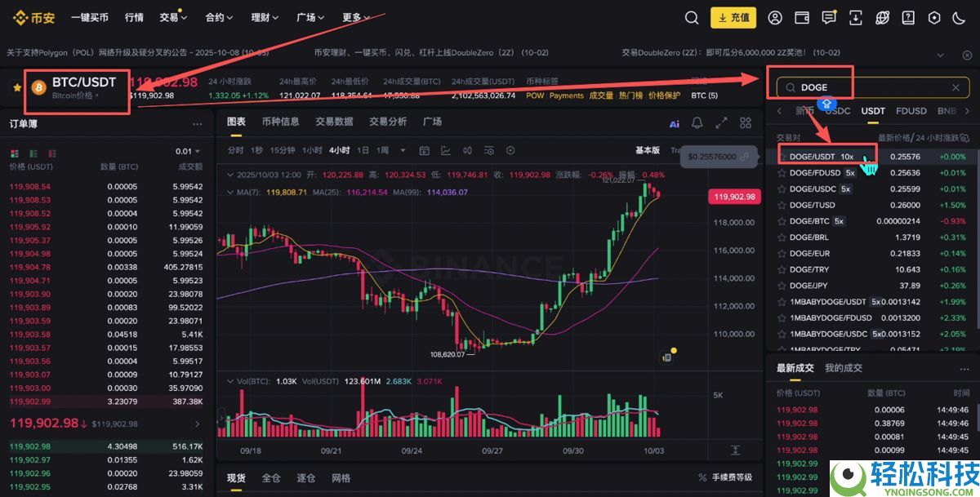Collapse the Vol(BTC) volume indicator
Image resolution: width=980 pixels, height=497 pixels.
[x=231, y=381]
